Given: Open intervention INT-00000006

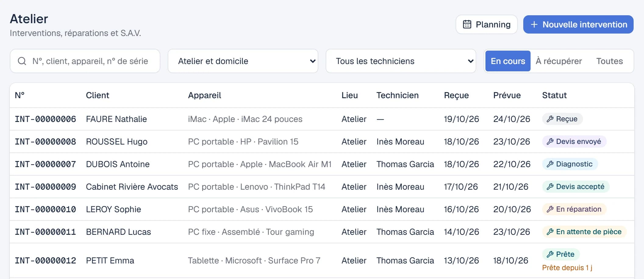Looking at the screenshot, I should coord(45,119).
